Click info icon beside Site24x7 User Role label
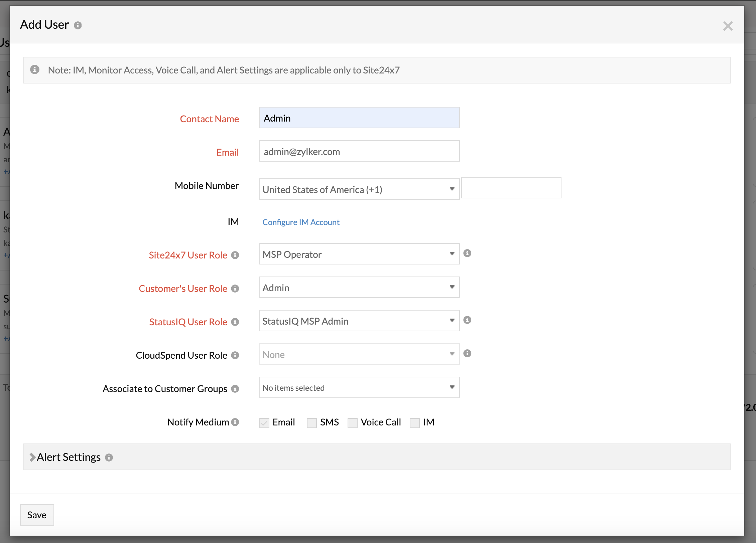Image resolution: width=756 pixels, height=543 pixels. tap(235, 255)
